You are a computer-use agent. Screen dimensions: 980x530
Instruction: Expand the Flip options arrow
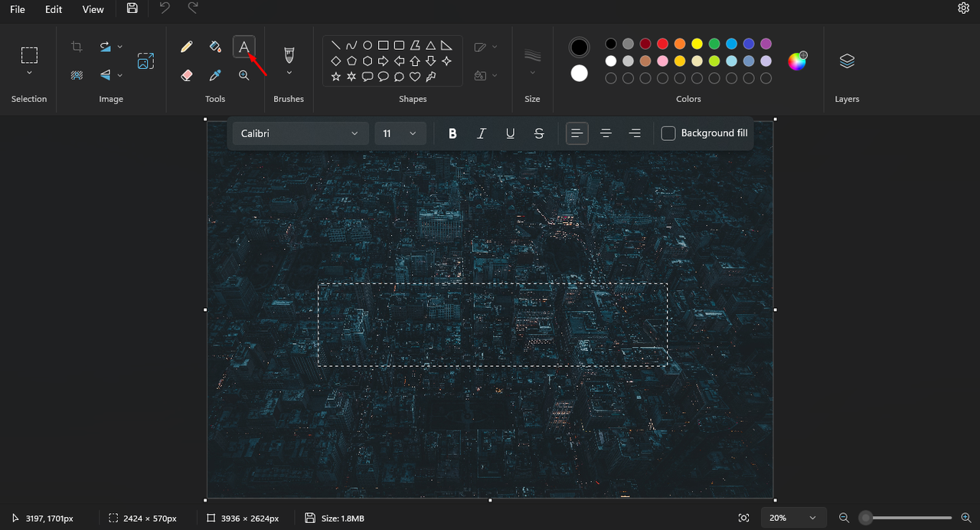coord(120,75)
